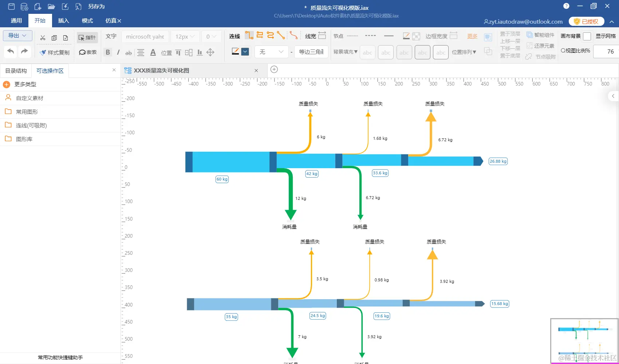This screenshot has width=619, height=364.
Task: Click the 已授权 authorized badge
Action: [587, 21]
